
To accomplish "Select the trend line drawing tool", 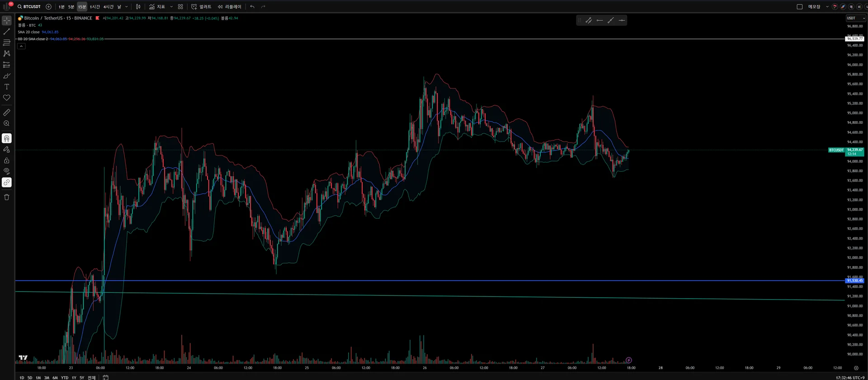I will 7,32.
